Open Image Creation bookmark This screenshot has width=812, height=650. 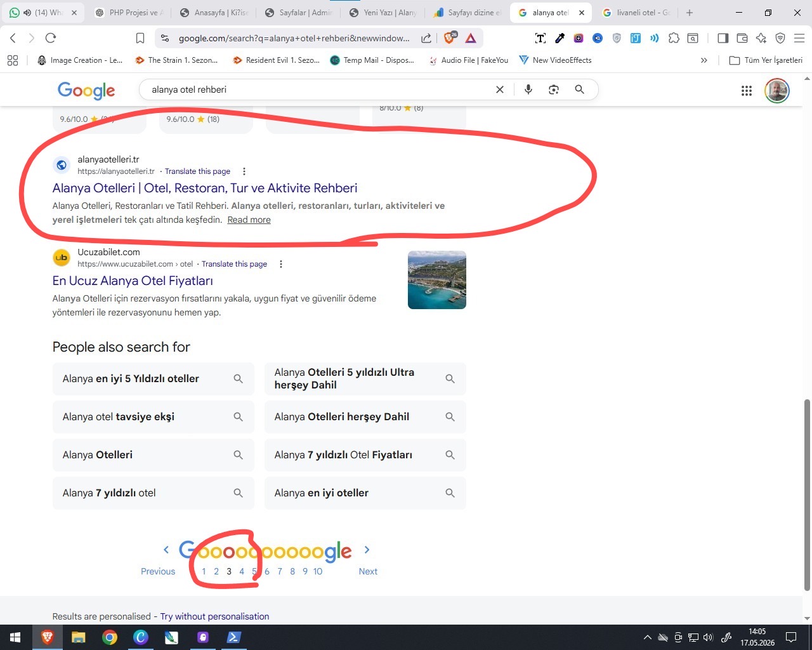click(x=80, y=60)
